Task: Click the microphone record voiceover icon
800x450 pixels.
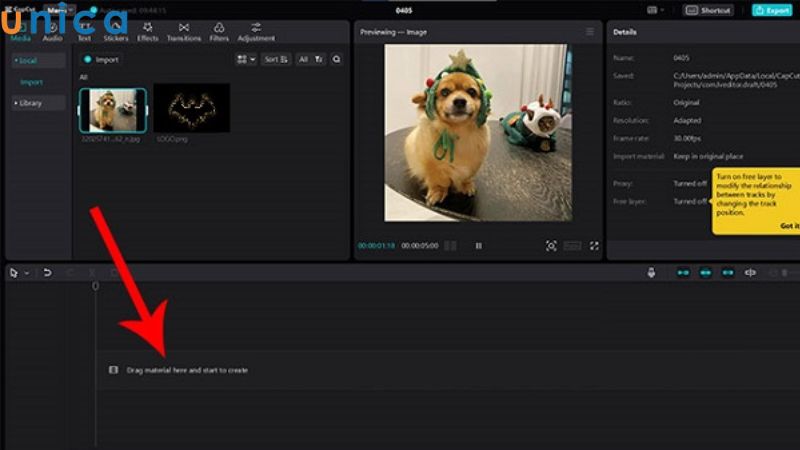Action: click(x=651, y=272)
